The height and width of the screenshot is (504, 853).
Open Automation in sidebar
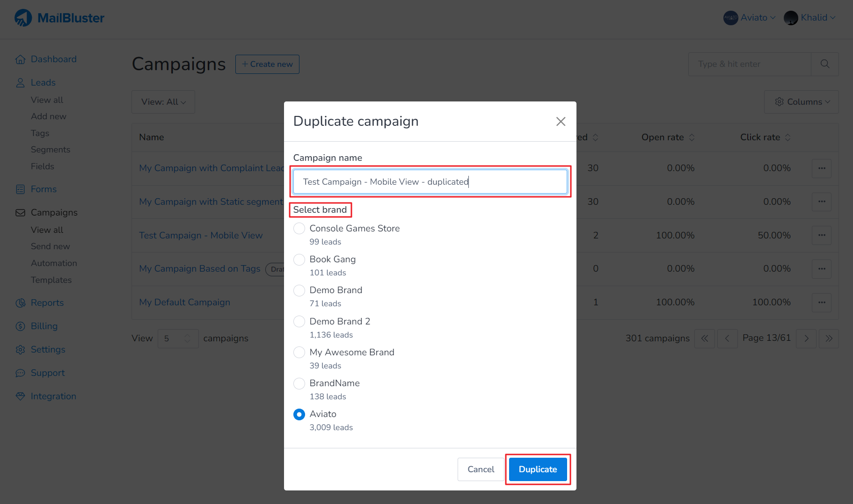coord(54,263)
